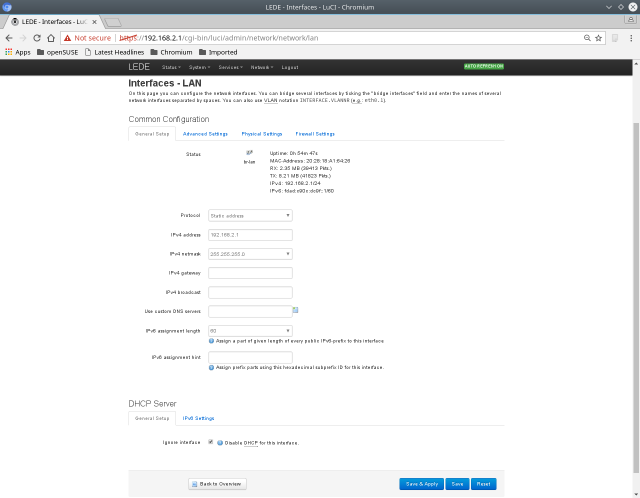640x498 pixels.
Task: Click the Back to Overview button
Action: (217, 484)
